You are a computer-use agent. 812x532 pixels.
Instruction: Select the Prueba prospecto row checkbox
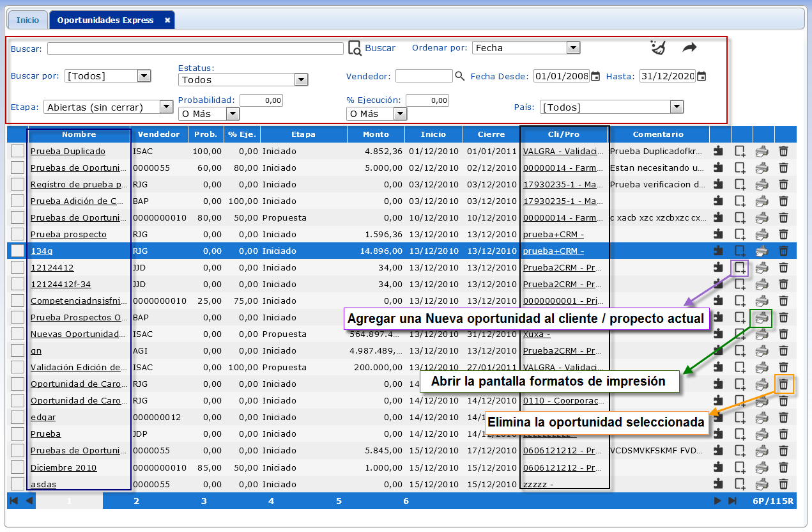click(18, 235)
